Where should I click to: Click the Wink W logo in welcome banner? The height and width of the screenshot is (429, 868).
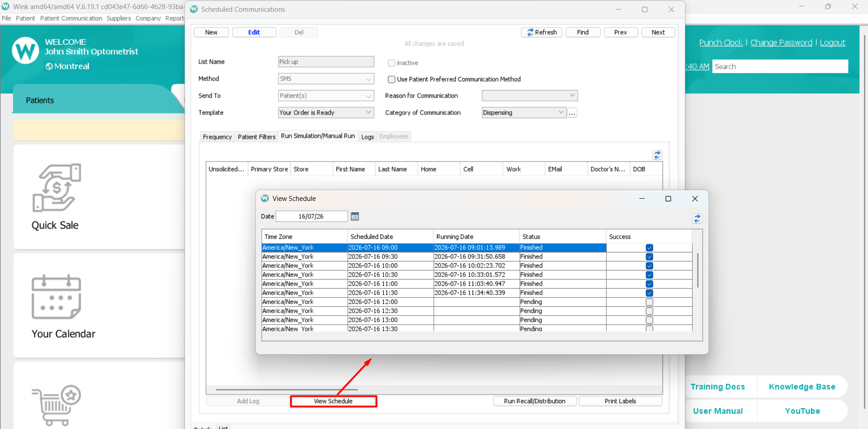point(25,50)
